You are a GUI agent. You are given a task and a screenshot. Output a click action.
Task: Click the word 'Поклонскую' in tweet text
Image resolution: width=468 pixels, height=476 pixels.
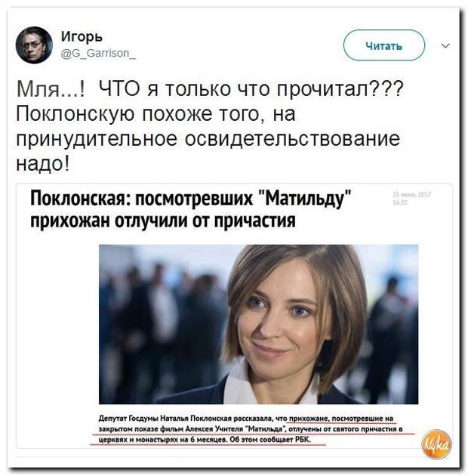[75, 115]
